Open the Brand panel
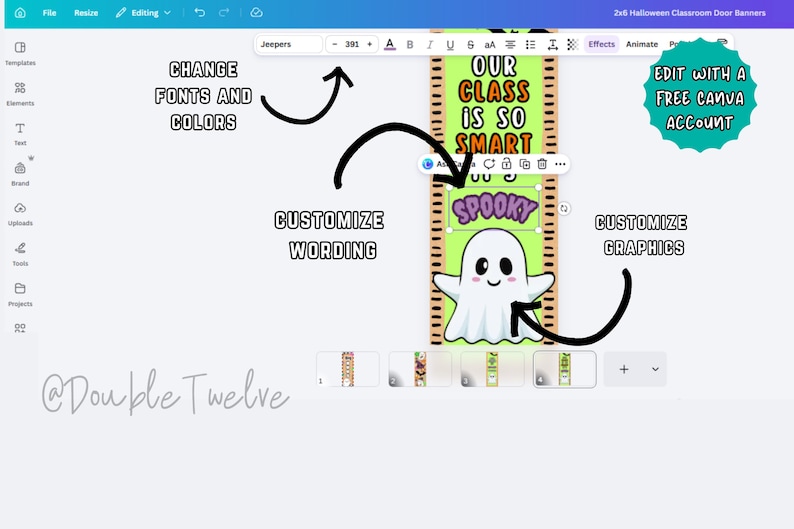Viewport: 794px width, 529px height. pos(20,174)
